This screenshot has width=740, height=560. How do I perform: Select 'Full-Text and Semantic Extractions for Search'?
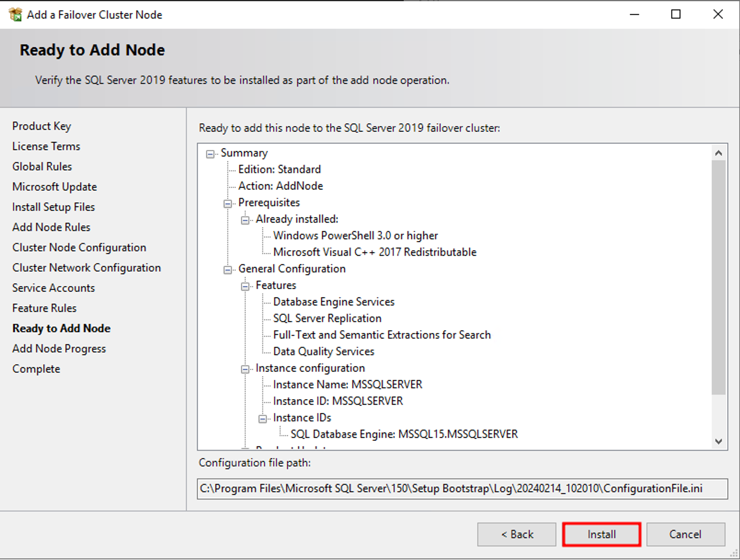coord(382,335)
